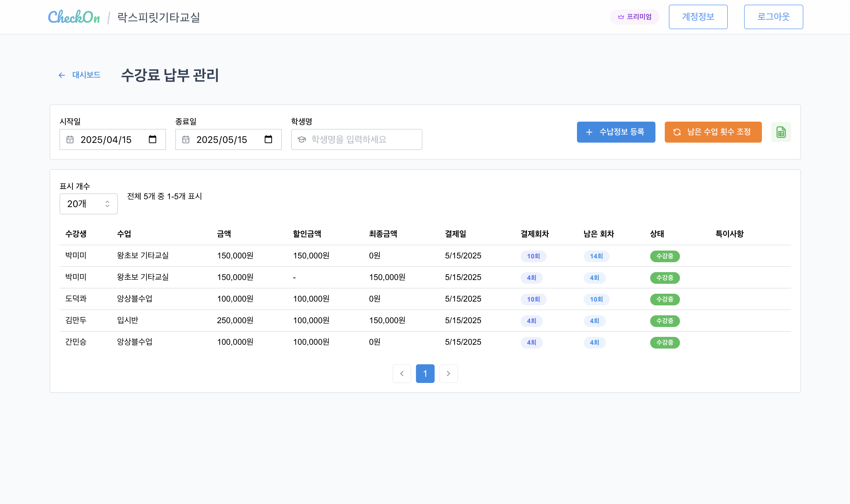Click 수강중 status badge for 김만두
850x504 pixels.
click(664, 321)
